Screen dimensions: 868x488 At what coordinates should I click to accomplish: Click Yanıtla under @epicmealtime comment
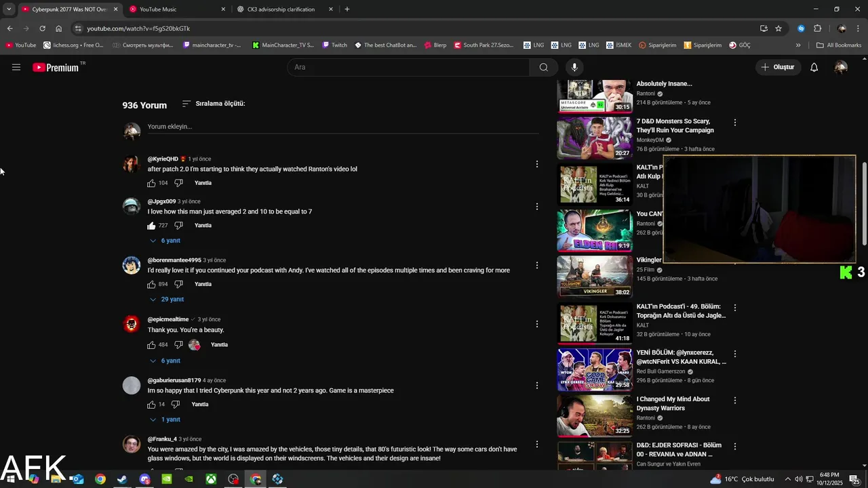[x=219, y=345]
